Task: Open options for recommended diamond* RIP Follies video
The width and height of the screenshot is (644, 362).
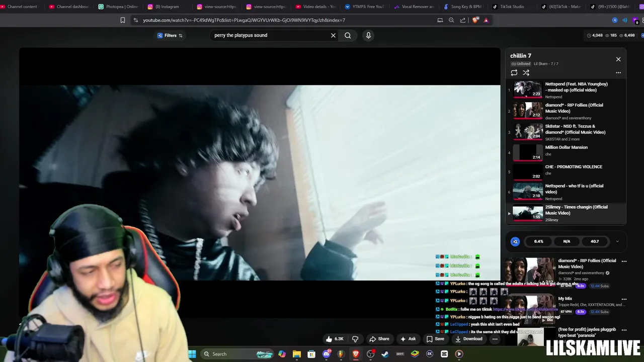Action: [624, 261]
